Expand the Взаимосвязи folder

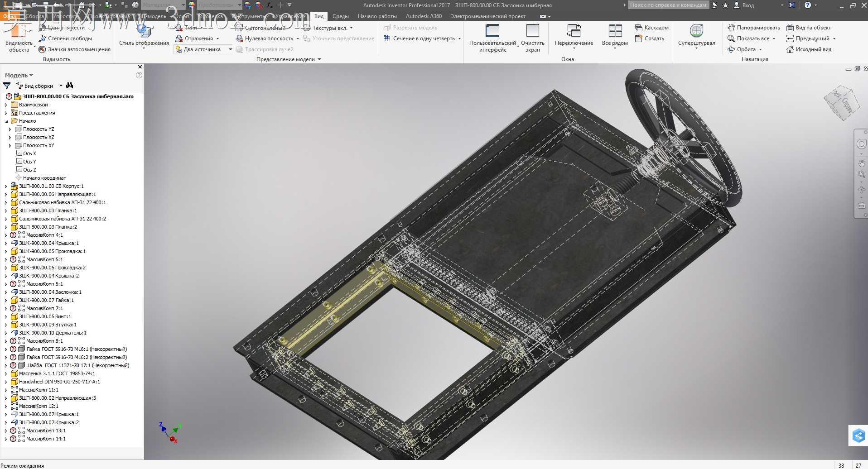click(6, 105)
